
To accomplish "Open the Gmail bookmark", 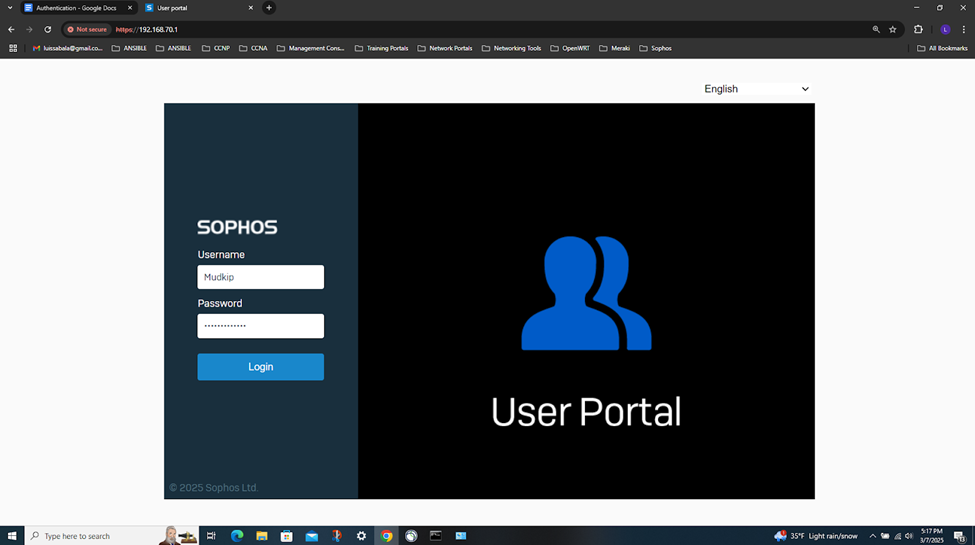I will pyautogui.click(x=67, y=48).
